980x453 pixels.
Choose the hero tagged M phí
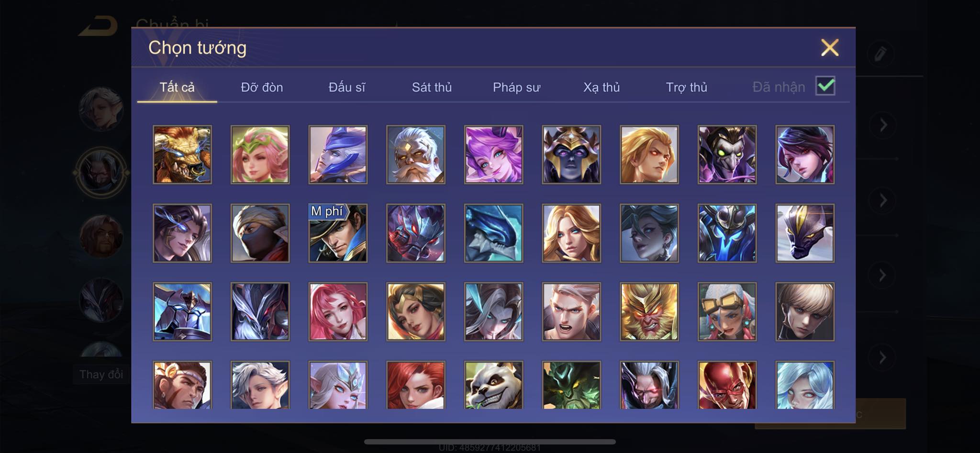338,233
